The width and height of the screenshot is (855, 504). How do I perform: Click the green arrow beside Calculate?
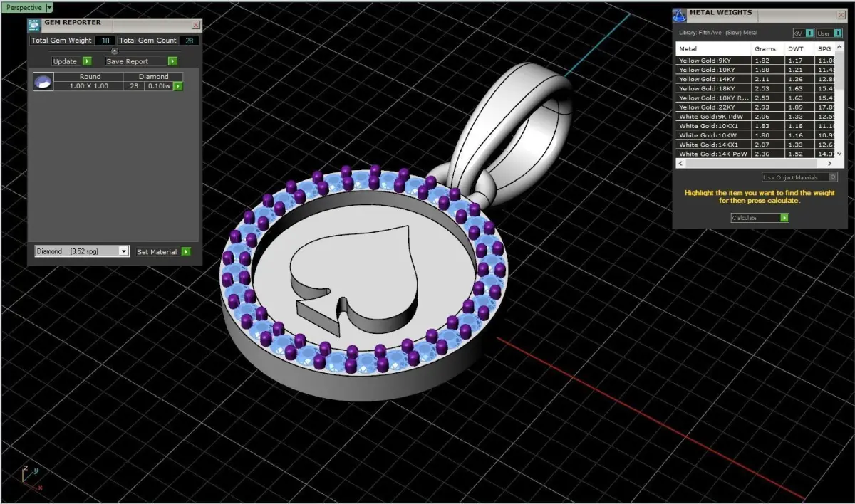(784, 218)
